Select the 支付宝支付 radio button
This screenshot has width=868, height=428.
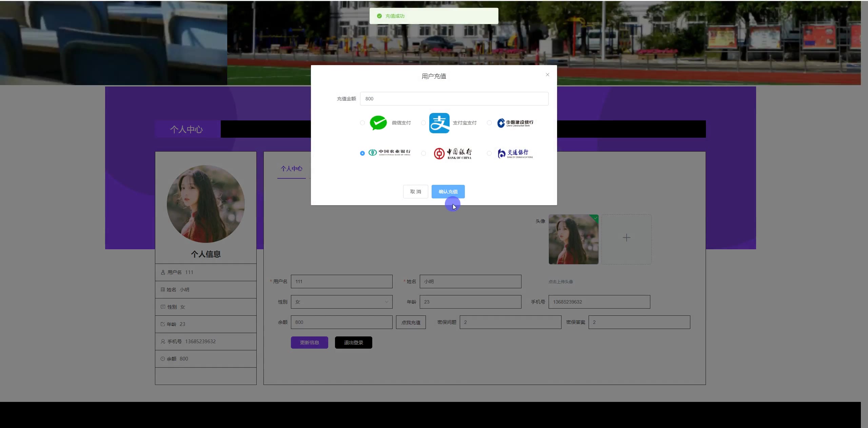tap(423, 123)
